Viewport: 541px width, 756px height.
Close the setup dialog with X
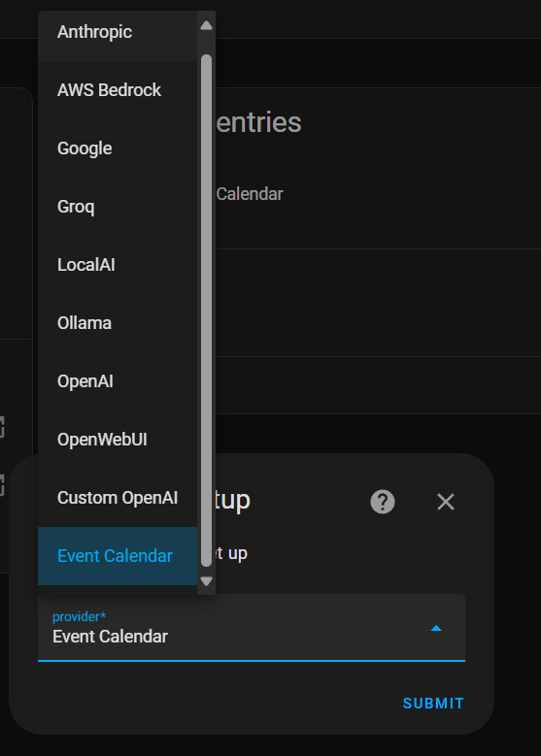coord(446,502)
